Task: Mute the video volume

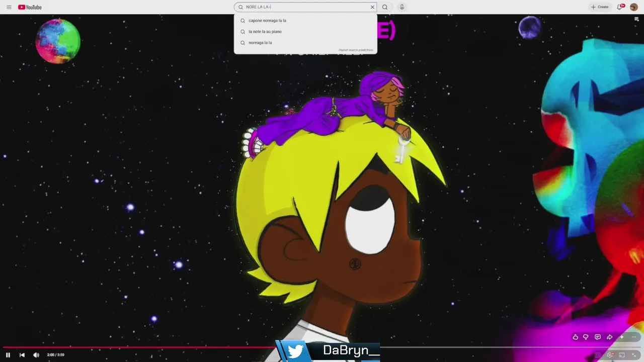Action: (36, 355)
